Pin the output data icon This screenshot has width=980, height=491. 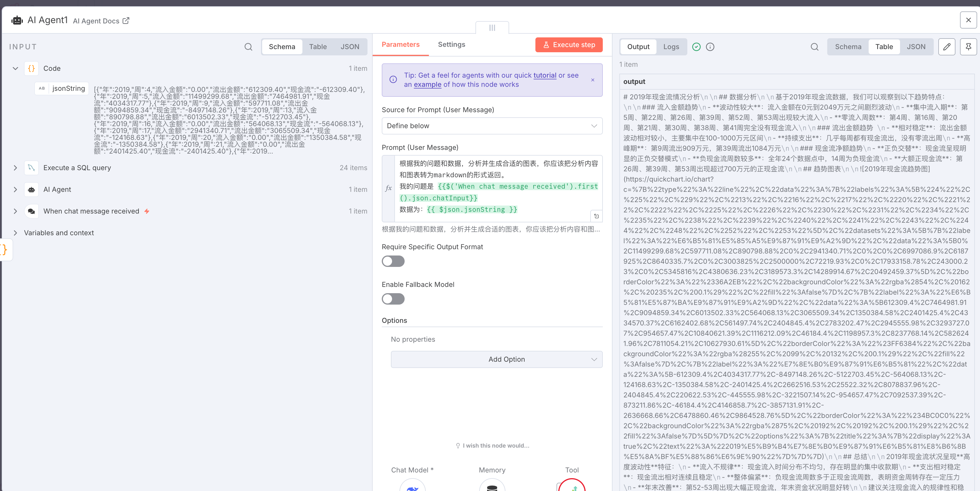click(x=968, y=47)
